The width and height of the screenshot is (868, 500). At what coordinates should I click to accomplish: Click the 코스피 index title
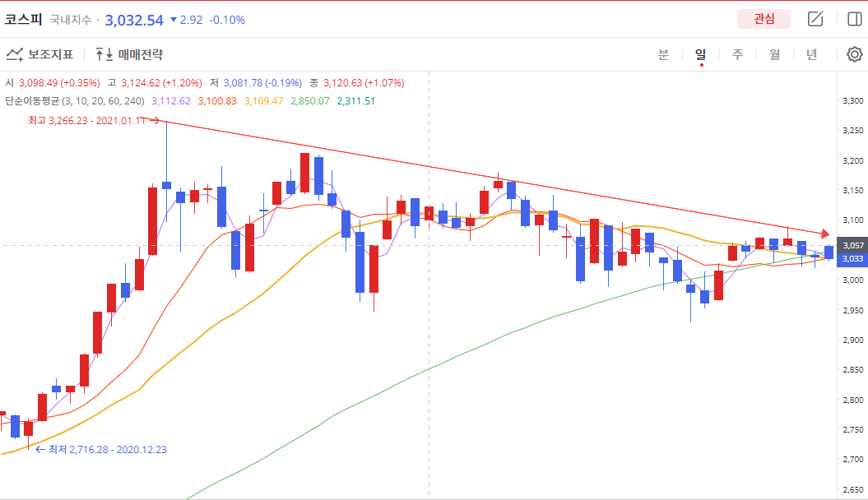click(23, 20)
